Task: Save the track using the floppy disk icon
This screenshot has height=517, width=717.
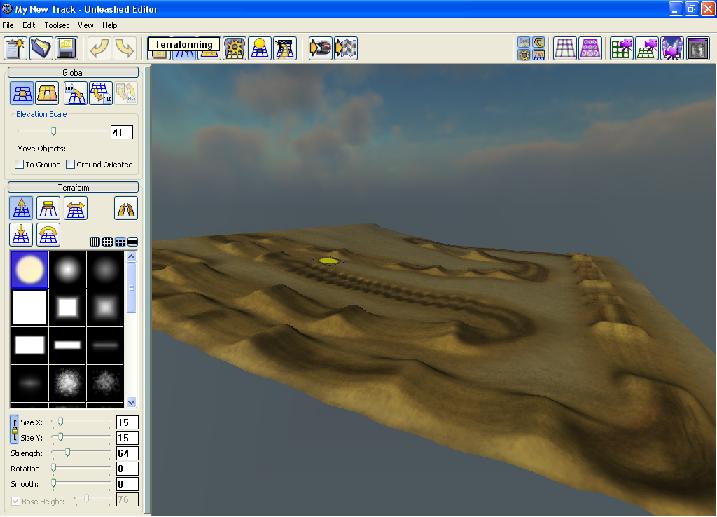Action: point(67,47)
